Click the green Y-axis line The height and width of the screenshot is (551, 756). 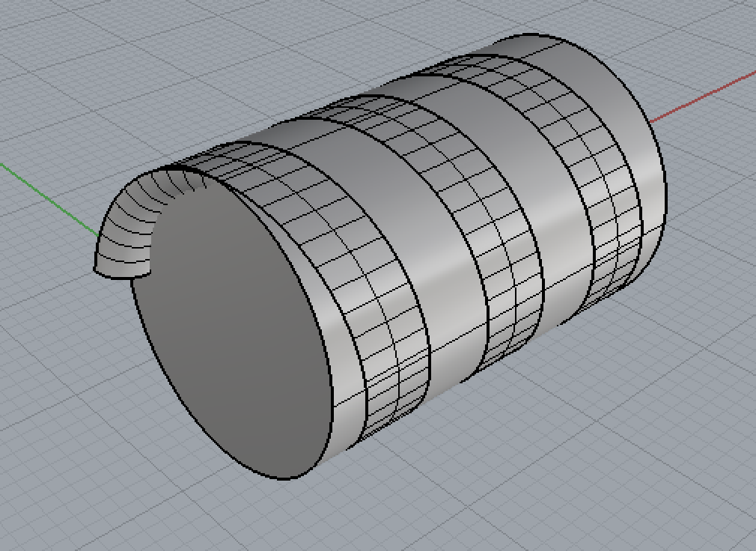pyautogui.click(x=45, y=193)
